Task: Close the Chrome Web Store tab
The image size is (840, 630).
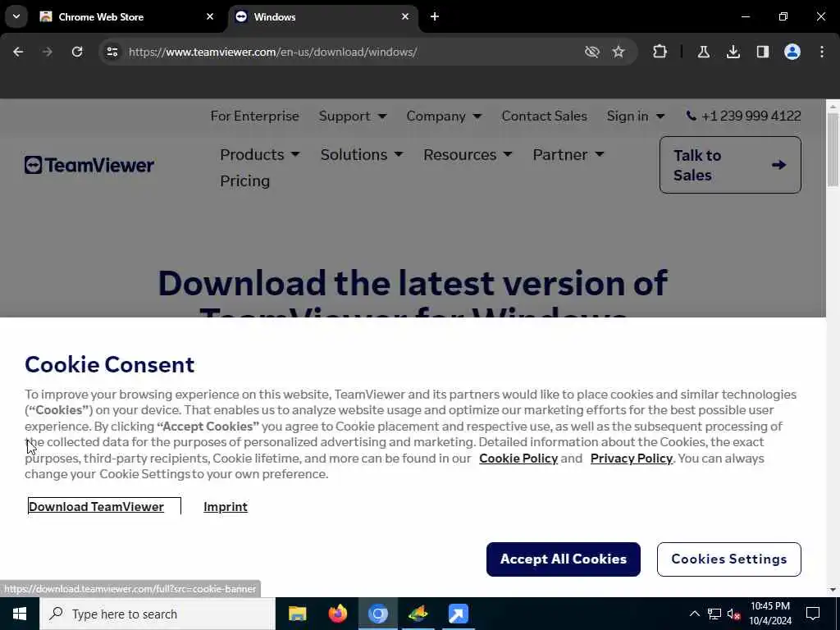Action: (x=210, y=16)
